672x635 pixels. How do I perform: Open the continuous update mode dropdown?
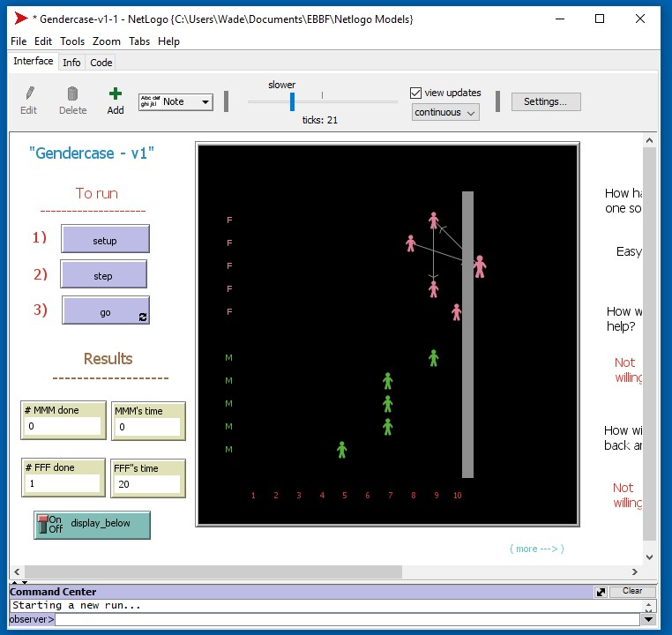point(445,112)
